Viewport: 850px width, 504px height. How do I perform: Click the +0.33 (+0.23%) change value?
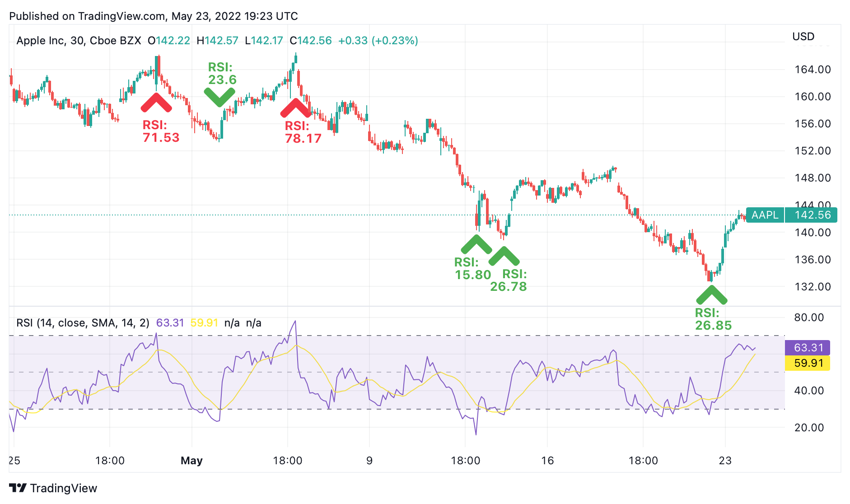point(378,41)
